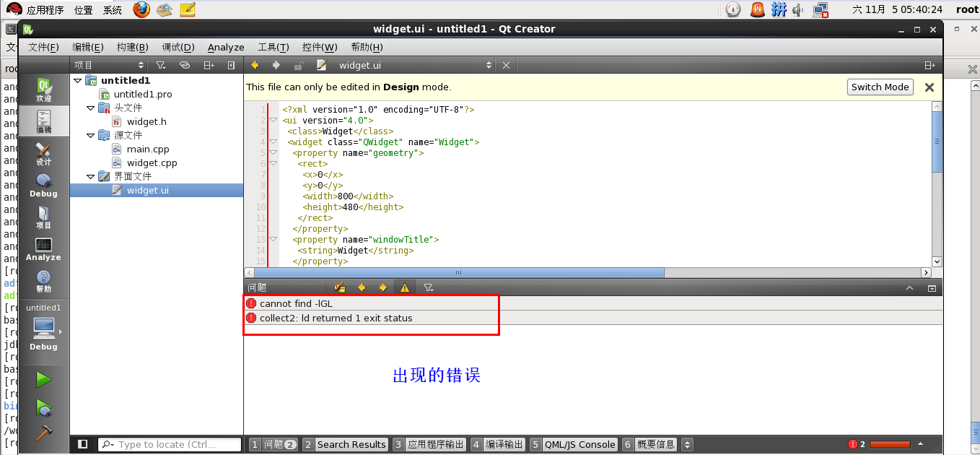Click the Switch Mode button
Screen dimensions: 980x455
click(880, 87)
